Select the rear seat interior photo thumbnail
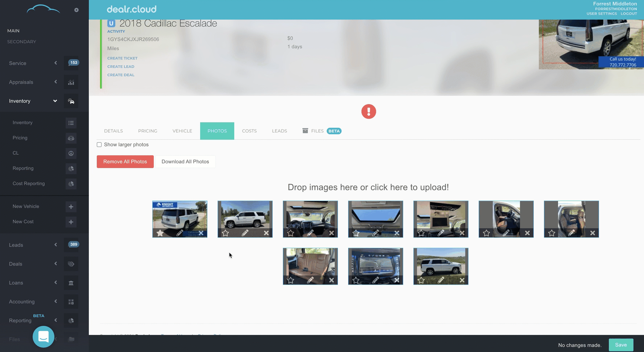This screenshot has height=352, width=644. click(x=310, y=262)
